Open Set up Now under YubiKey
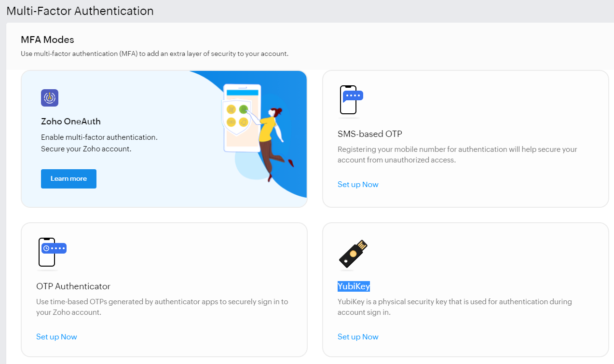Viewport: 614px width, 364px height. point(358,337)
